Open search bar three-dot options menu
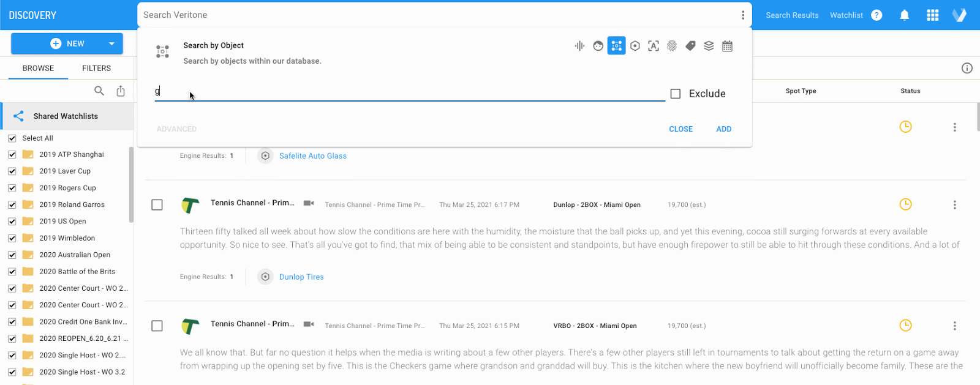 click(x=743, y=15)
